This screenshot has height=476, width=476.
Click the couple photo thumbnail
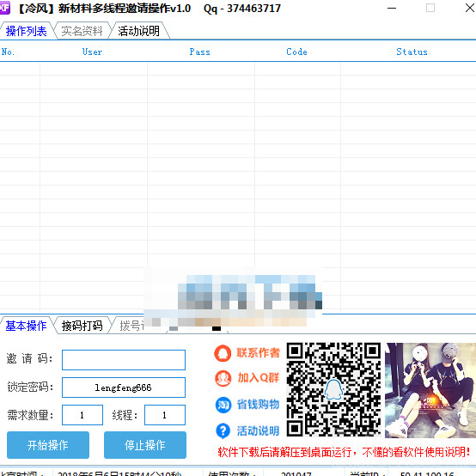[x=430, y=390]
